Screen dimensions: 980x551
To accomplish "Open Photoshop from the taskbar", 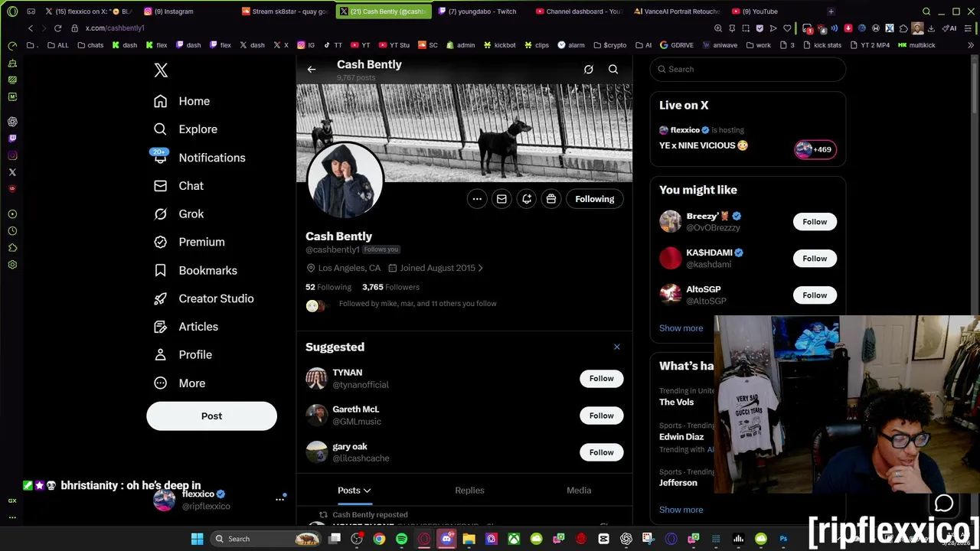I will 783,539.
